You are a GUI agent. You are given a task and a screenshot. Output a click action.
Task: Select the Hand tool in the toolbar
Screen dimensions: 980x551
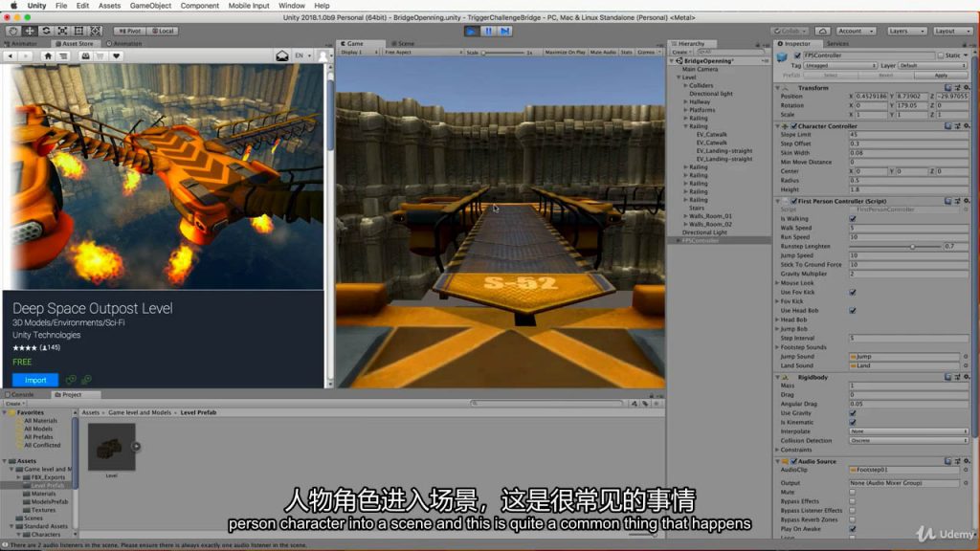(12, 31)
